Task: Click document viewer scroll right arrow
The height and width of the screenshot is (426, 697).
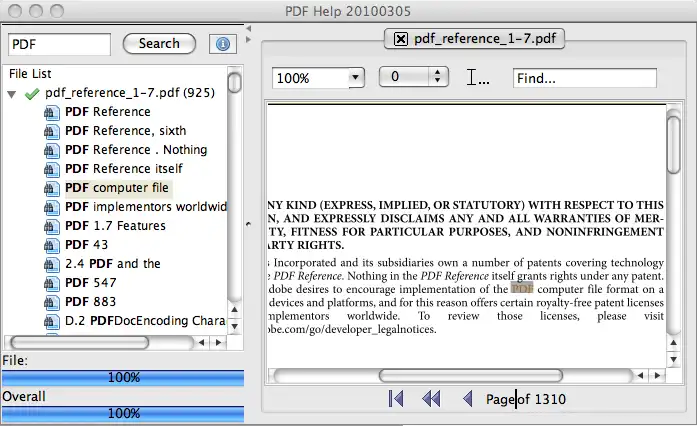Action: pos(657,376)
